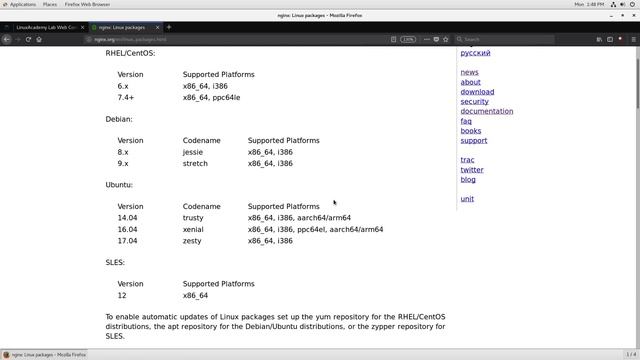This screenshot has width=640, height=360.
Task: Click the Debian: heading text
Action: tap(119, 119)
